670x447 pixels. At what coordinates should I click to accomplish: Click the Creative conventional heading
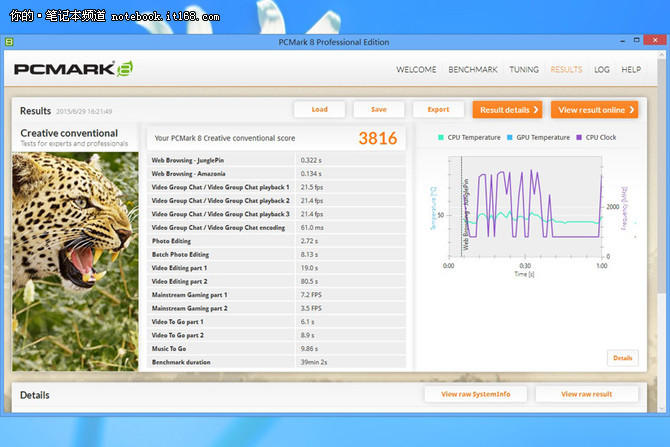tap(69, 133)
